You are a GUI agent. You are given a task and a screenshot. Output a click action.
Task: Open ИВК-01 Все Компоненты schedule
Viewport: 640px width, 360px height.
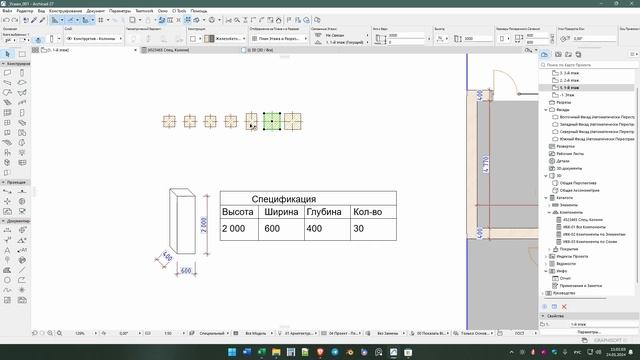point(584,227)
